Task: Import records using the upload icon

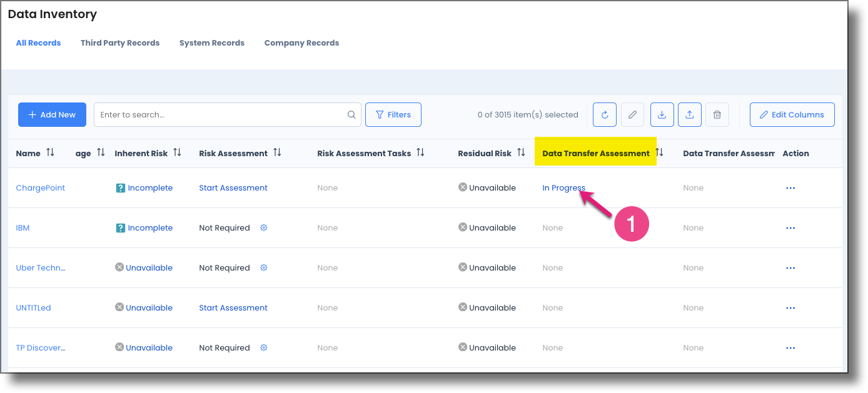Action: (x=689, y=114)
